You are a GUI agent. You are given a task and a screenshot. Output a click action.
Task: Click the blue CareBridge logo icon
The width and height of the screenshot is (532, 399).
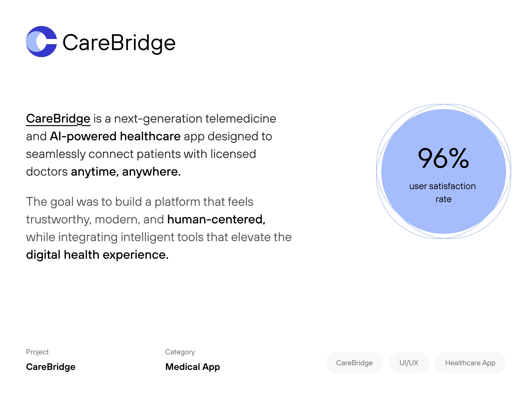point(42,42)
